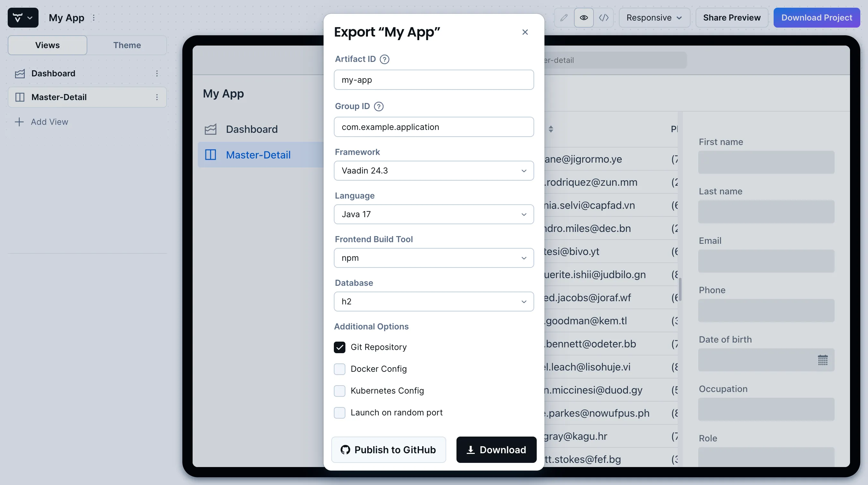Screen dimensions: 868x485
Task: Open My App options menu (three dots)
Action: [x=94, y=18]
